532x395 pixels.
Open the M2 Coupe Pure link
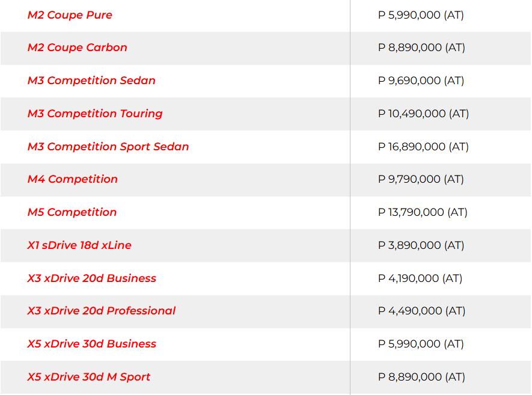(x=70, y=15)
